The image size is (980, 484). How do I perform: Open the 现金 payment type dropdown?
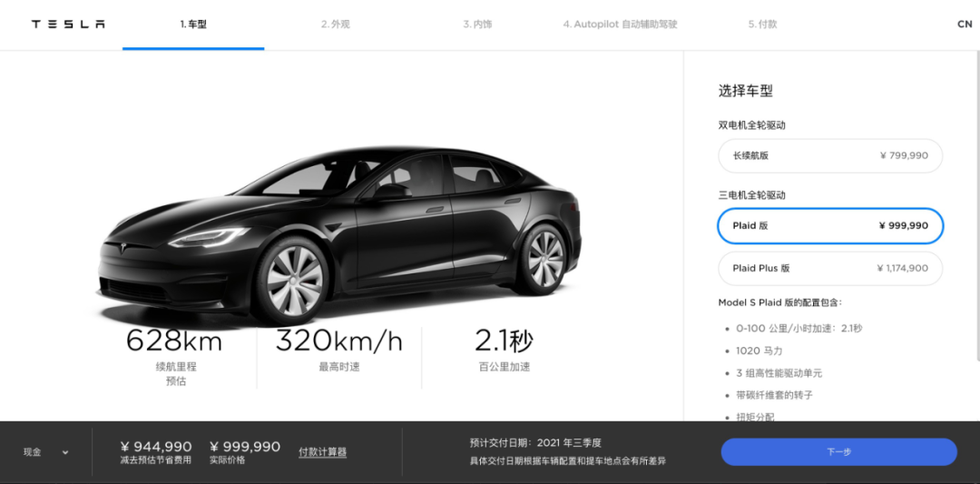[x=45, y=452]
